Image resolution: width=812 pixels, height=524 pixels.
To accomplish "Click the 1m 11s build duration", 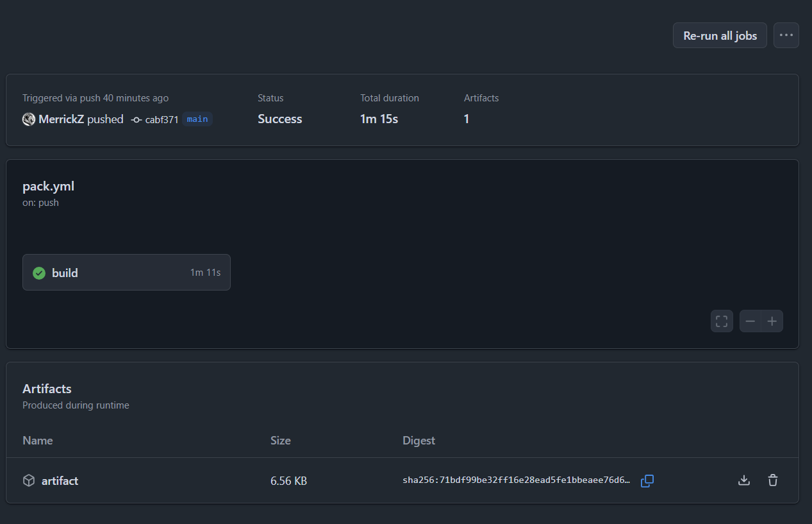I will (x=205, y=273).
